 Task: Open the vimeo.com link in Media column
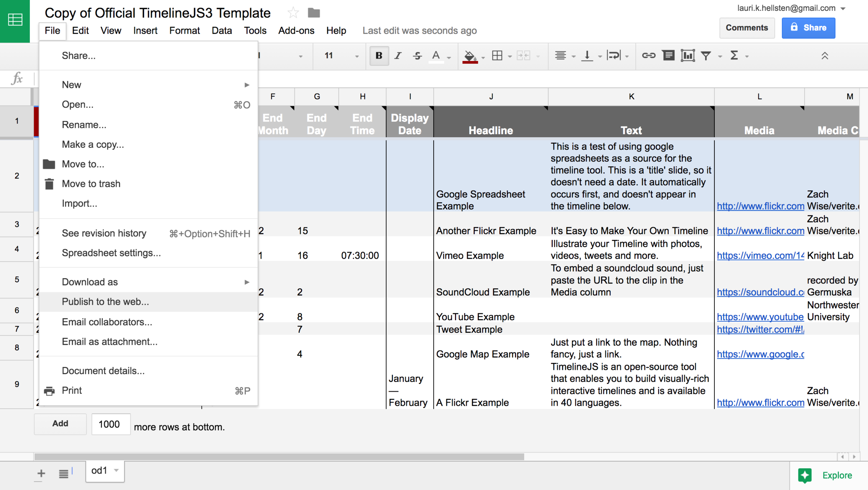[x=760, y=256]
